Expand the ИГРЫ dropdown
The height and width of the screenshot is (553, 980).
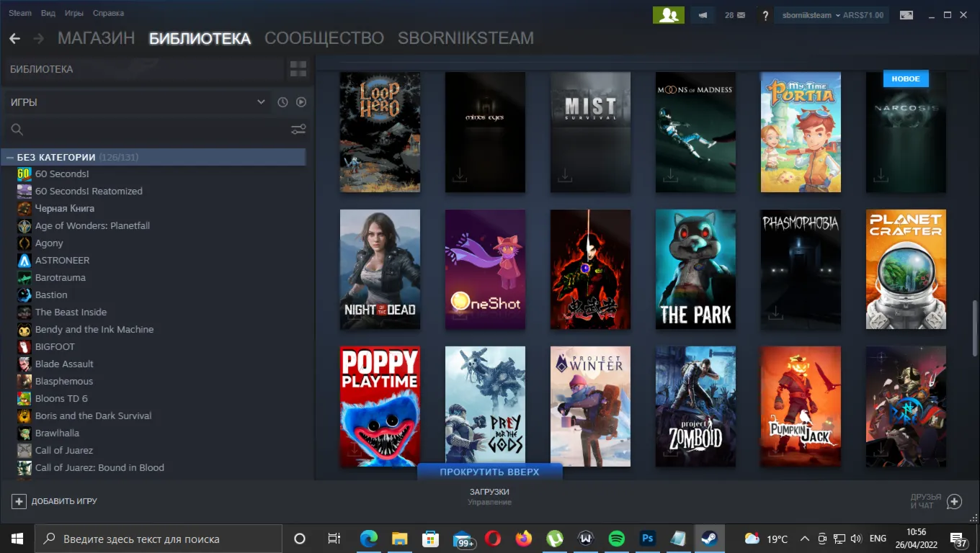[x=138, y=102]
